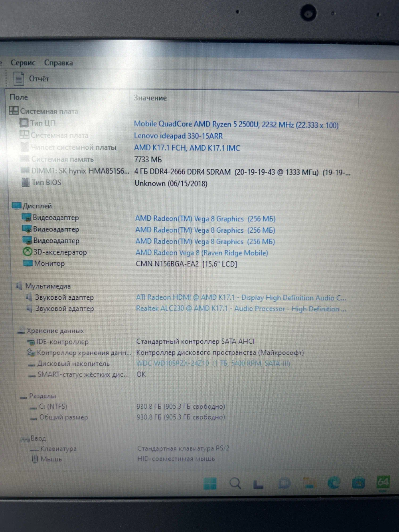Click the Монитор row icon

coord(28,263)
